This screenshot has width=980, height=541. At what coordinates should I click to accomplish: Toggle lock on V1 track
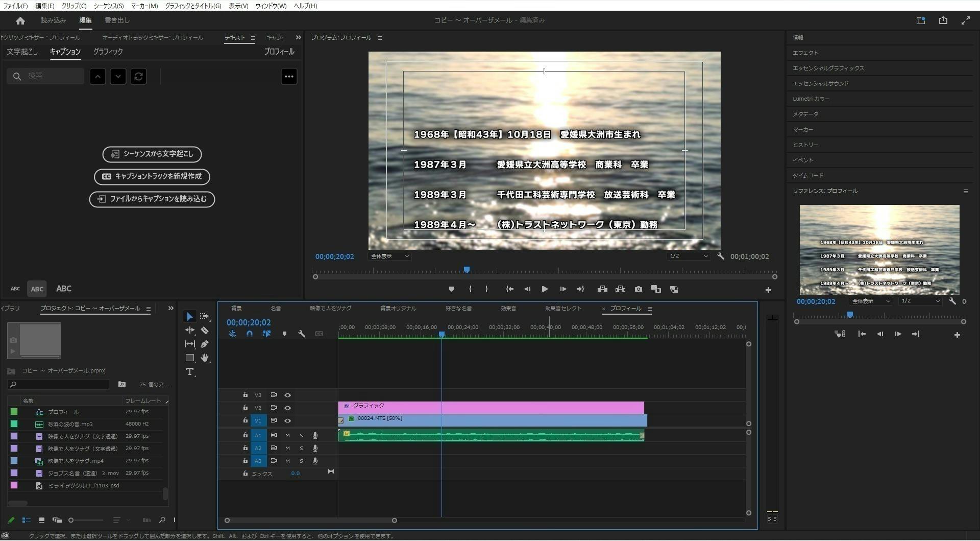(x=245, y=420)
